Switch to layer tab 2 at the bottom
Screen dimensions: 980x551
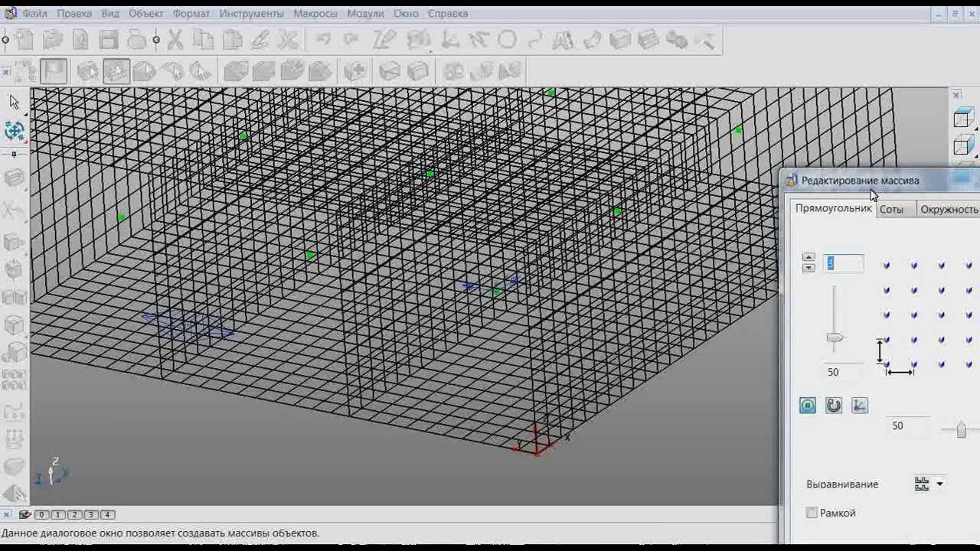click(x=74, y=514)
